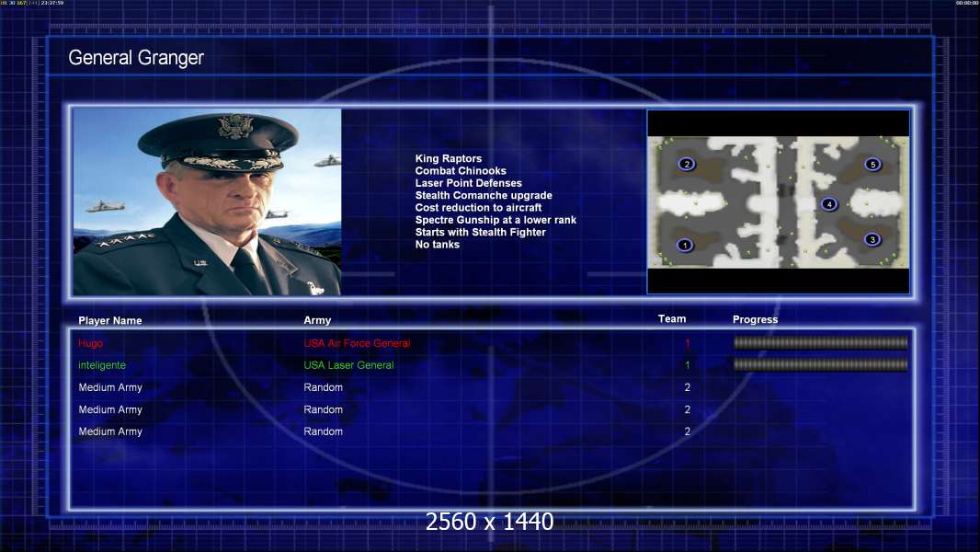
Task: Click the General Granger title text
Action: coord(136,58)
